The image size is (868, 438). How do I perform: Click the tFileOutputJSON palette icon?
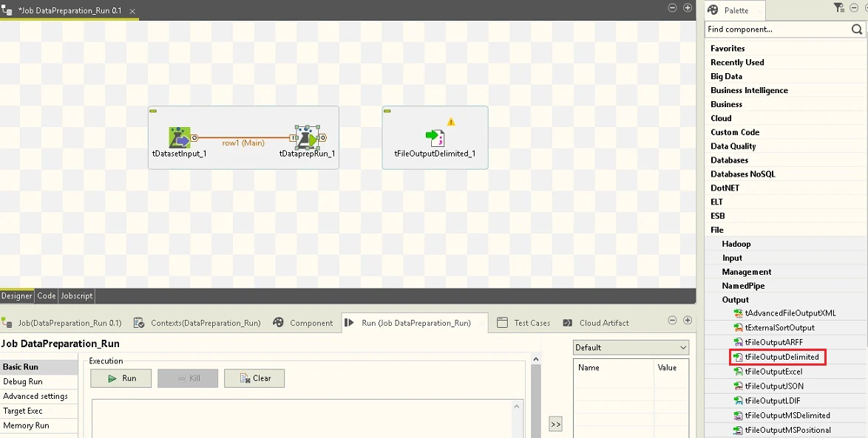(x=738, y=386)
